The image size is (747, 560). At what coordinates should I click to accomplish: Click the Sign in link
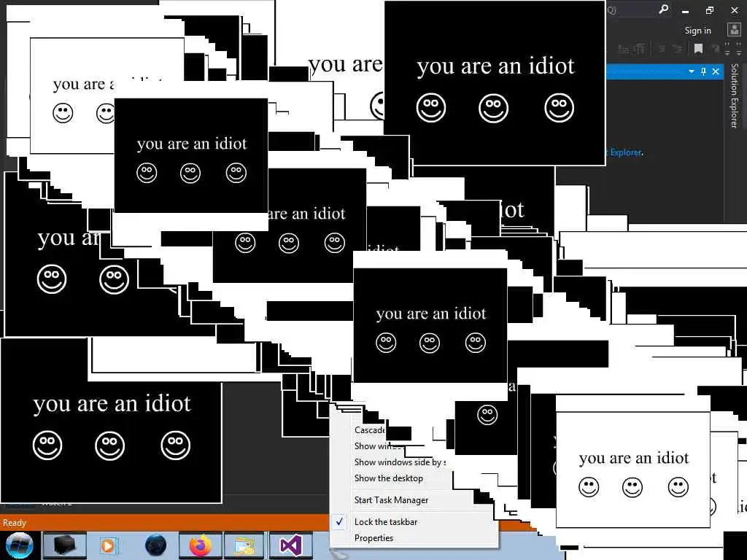[x=697, y=31]
